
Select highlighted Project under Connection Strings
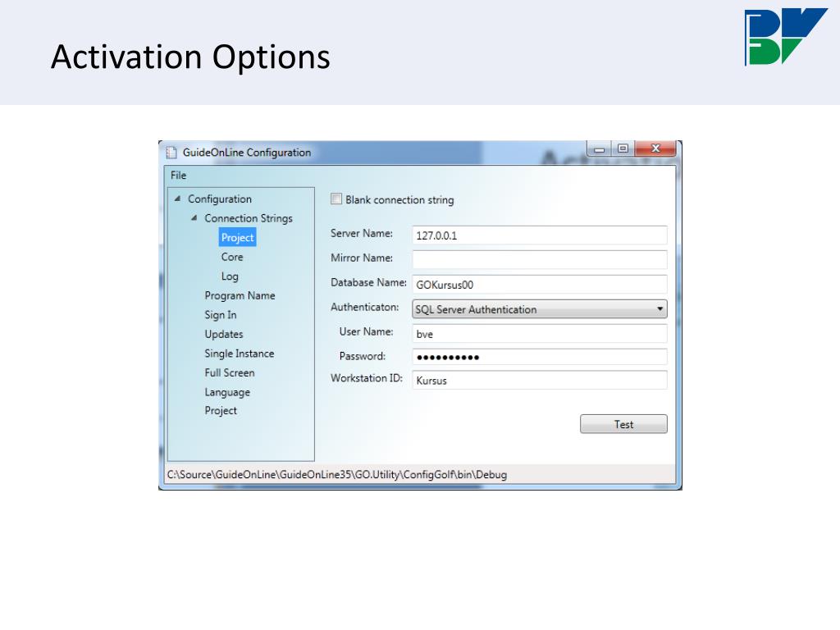point(237,237)
